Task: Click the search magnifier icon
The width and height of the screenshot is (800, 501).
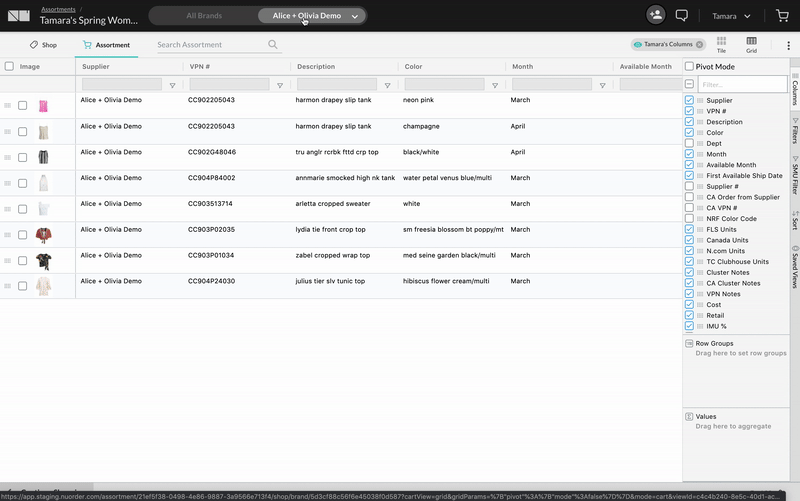Action: (x=273, y=44)
